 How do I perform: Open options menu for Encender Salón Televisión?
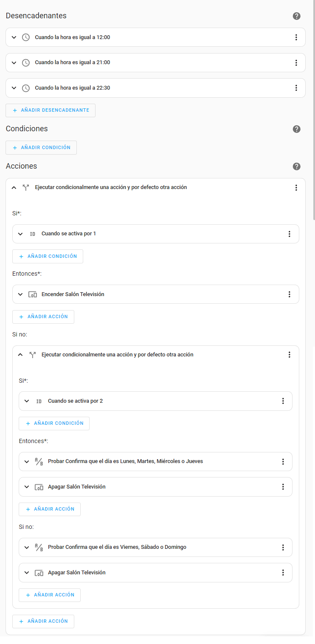(289, 294)
